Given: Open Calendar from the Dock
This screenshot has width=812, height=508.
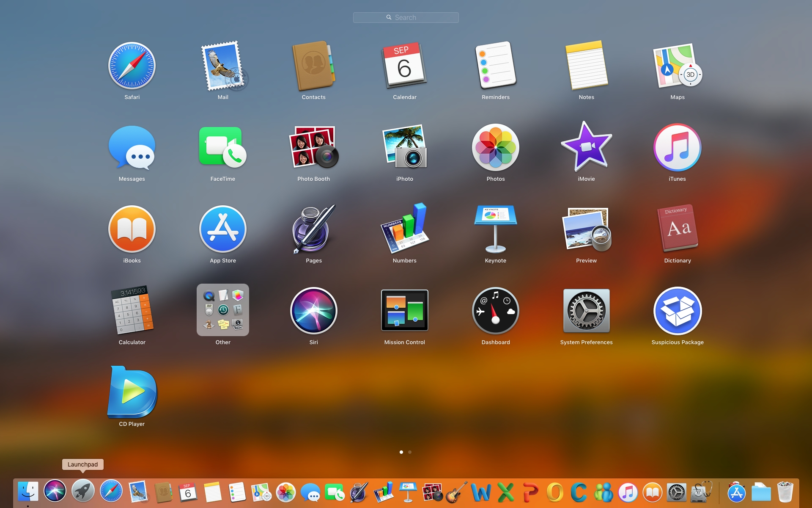Looking at the screenshot, I should (188, 492).
